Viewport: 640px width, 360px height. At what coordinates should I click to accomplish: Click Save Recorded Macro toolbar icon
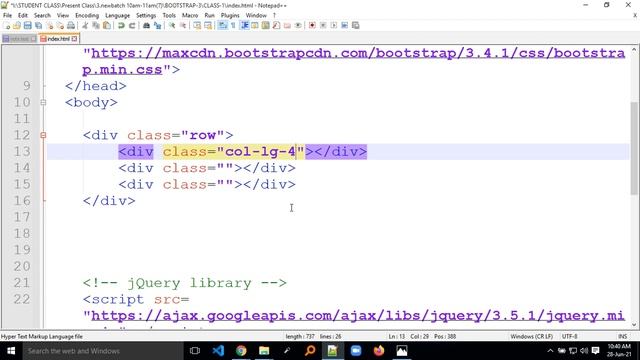pos(356,25)
